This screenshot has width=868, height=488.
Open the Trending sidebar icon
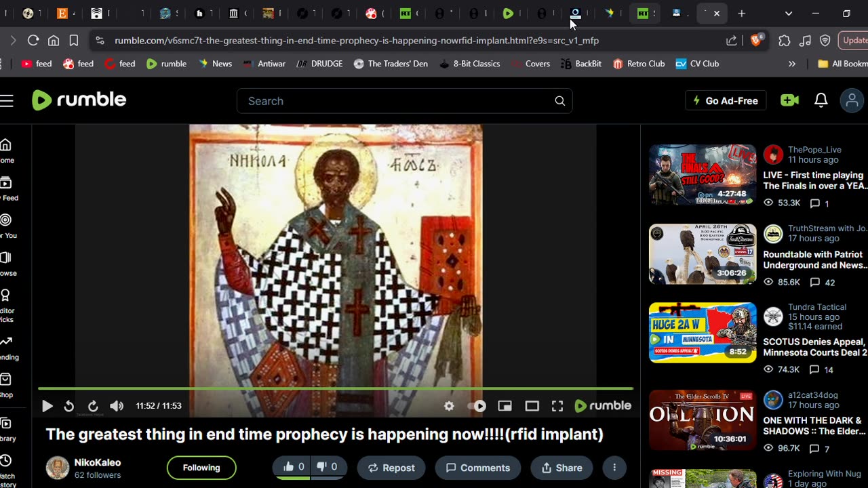coord(7,347)
